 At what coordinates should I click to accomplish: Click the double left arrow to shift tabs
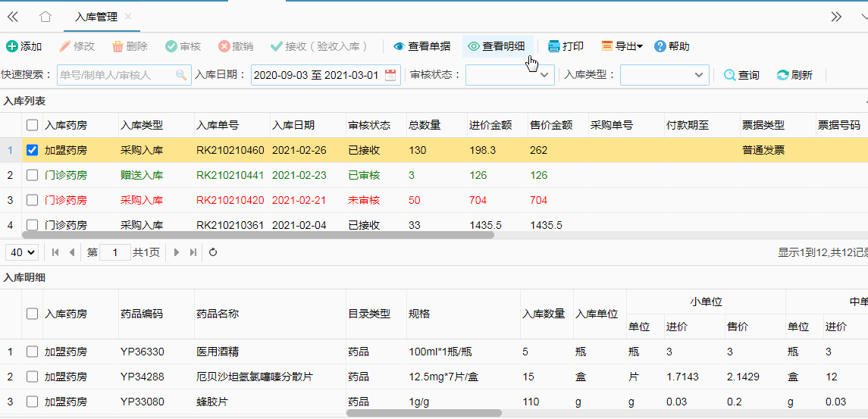point(13,17)
